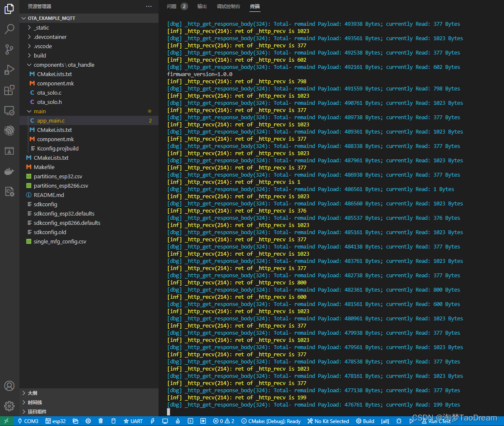Open single_mfg_config.csv
Screen dimensions: 504x426
point(89,242)
